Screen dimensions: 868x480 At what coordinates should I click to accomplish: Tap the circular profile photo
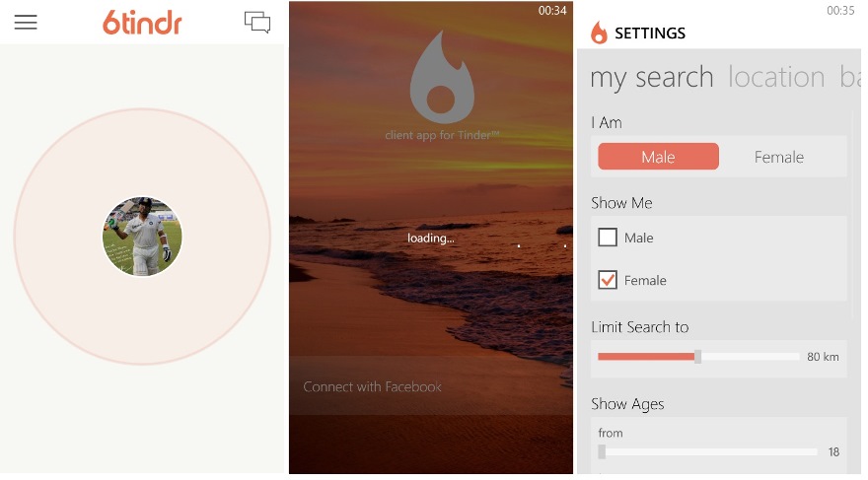[142, 237]
